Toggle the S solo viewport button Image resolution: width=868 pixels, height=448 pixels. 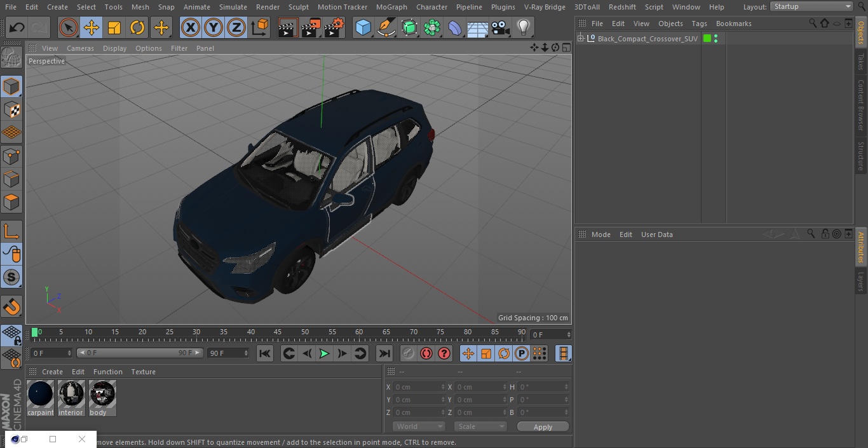(x=11, y=278)
